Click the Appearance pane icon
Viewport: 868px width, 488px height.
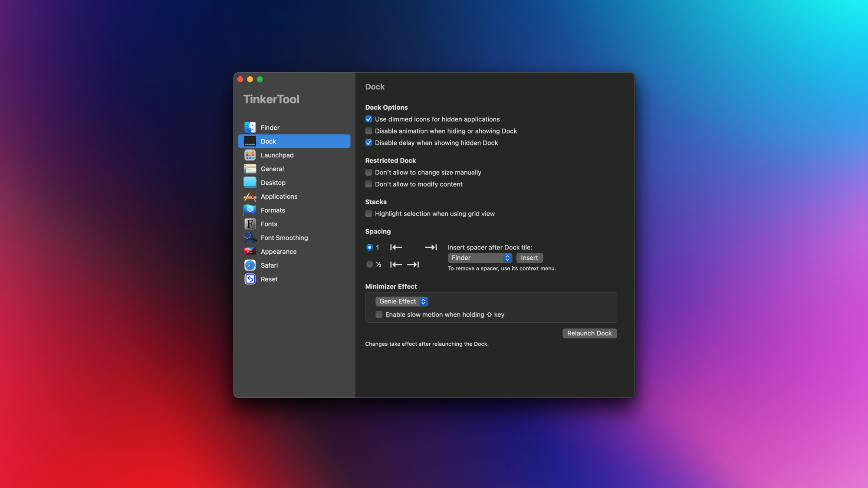point(250,252)
